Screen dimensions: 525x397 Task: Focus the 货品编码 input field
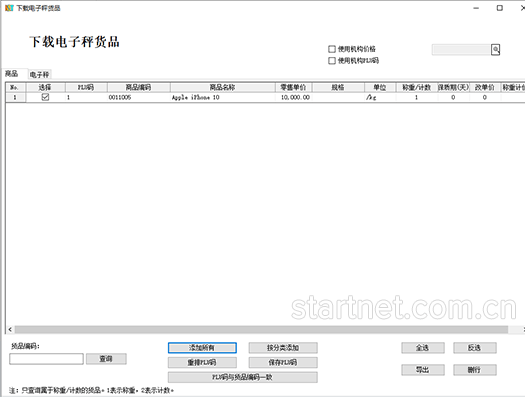(x=46, y=359)
